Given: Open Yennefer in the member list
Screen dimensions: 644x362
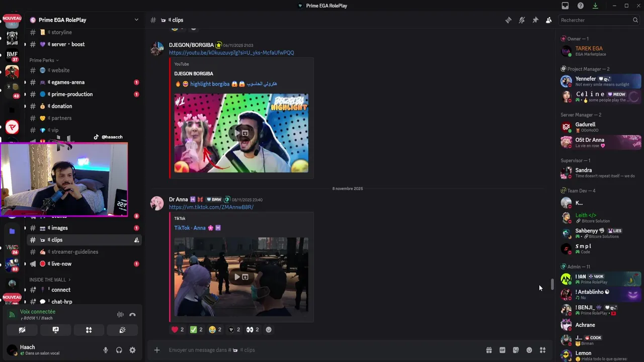Looking at the screenshot, I should pos(599,81).
